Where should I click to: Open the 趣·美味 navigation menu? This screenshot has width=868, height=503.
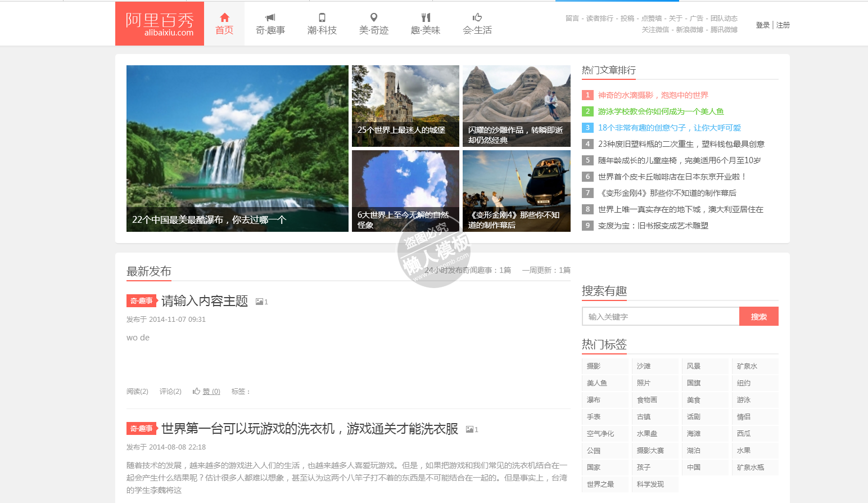426,24
